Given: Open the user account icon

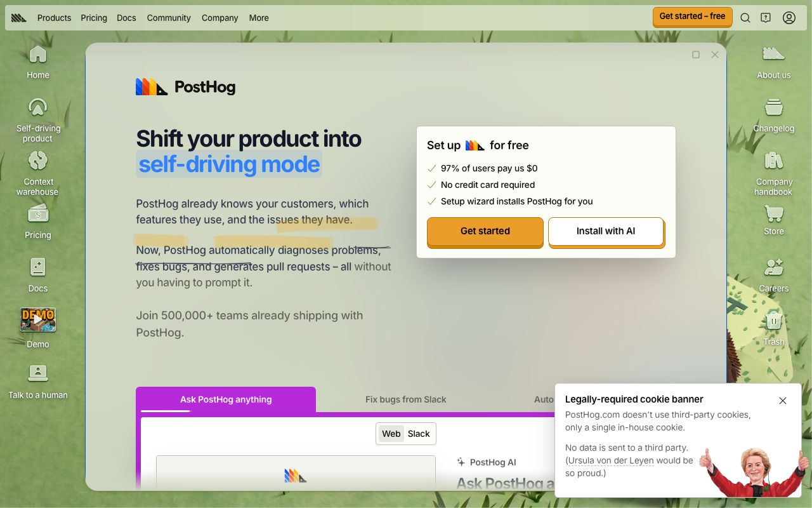Looking at the screenshot, I should (x=789, y=18).
